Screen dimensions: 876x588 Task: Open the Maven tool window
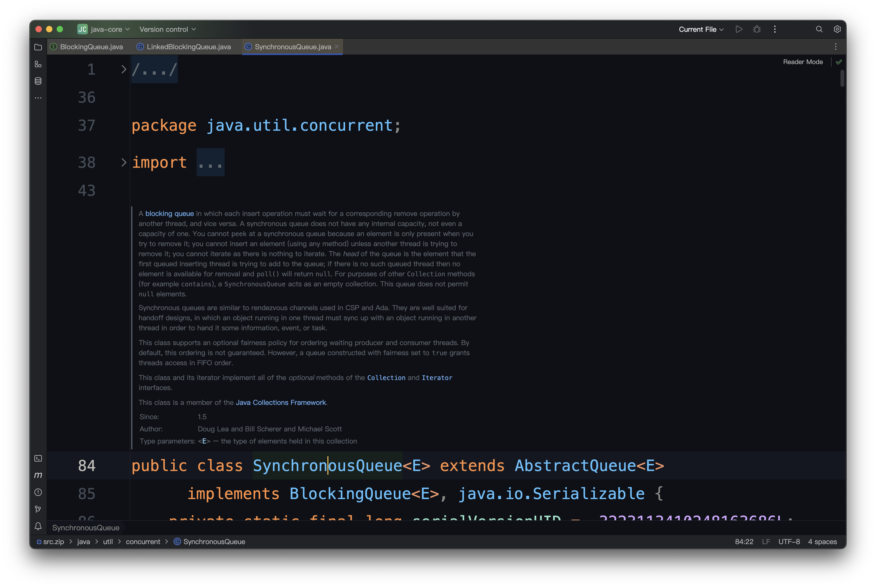(38, 475)
